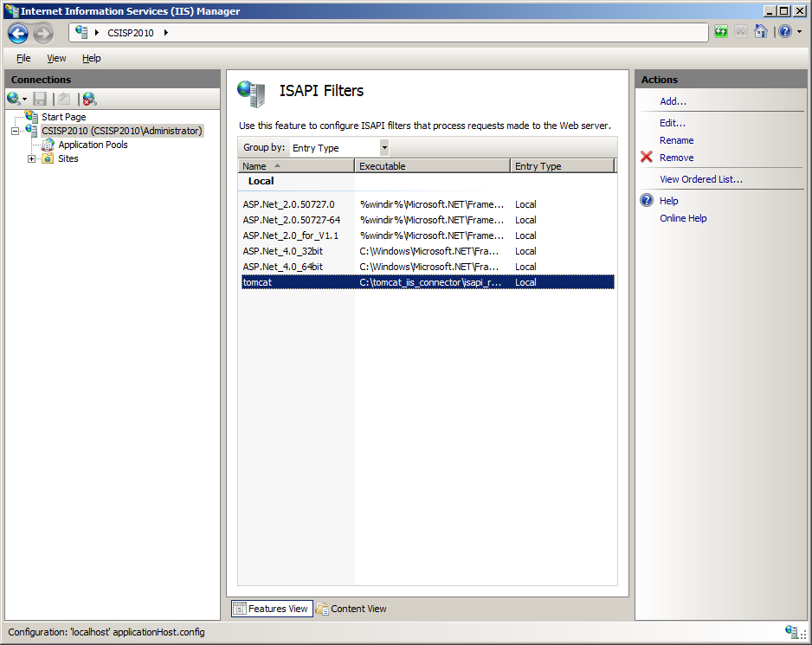This screenshot has height=645, width=812.
Task: Click the View Ordered List... link
Action: pyautogui.click(x=700, y=179)
